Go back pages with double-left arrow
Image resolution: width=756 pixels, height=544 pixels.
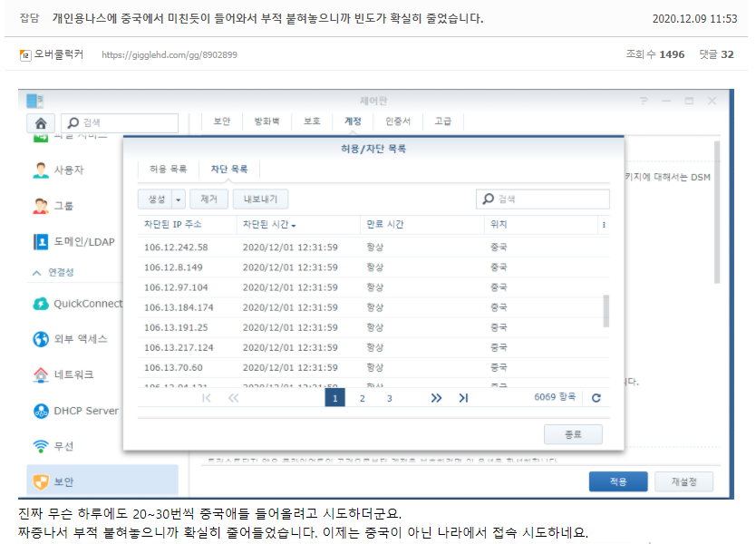pos(233,398)
